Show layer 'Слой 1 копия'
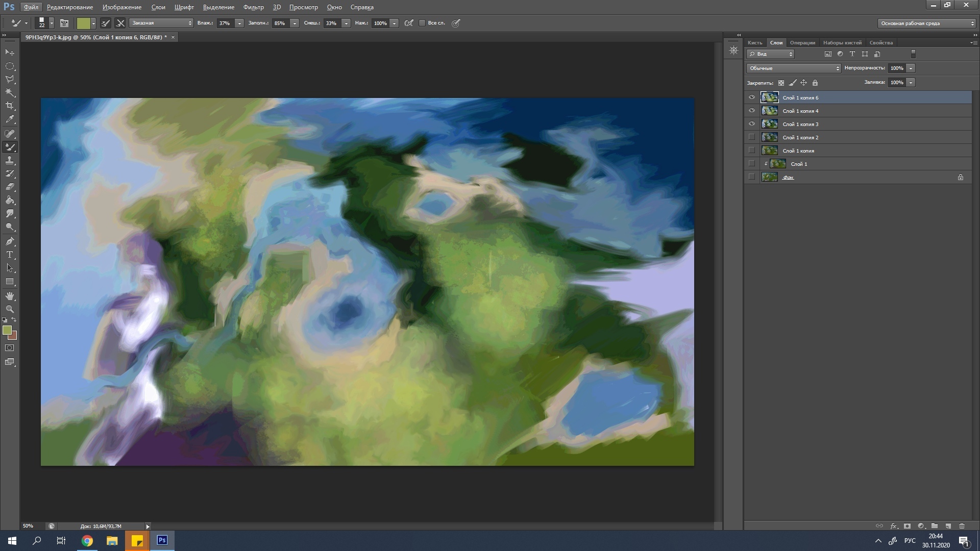The height and width of the screenshot is (551, 980). (751, 150)
